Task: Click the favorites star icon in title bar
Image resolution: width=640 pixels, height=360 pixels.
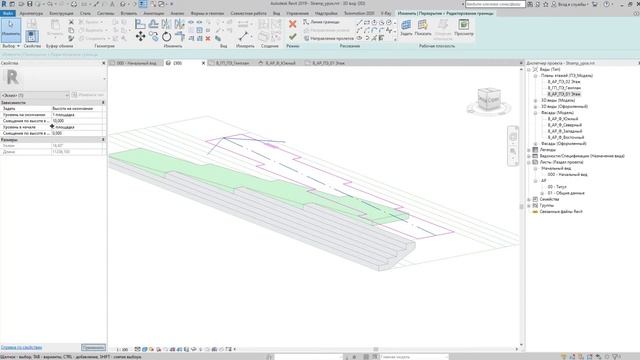Action: [x=545, y=4]
